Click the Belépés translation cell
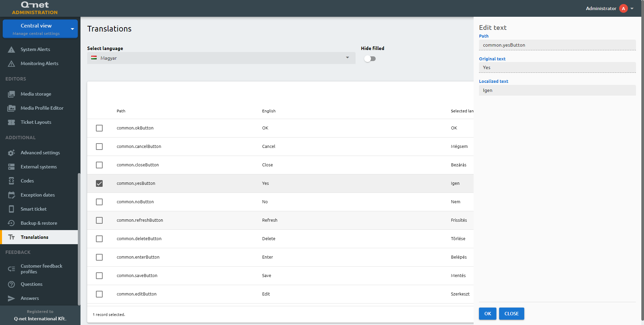Image resolution: width=644 pixels, height=325 pixels. pyautogui.click(x=459, y=257)
